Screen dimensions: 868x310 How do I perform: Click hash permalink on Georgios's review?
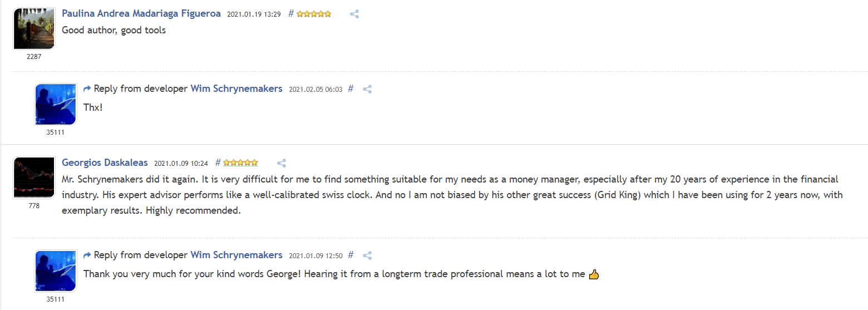click(x=218, y=163)
